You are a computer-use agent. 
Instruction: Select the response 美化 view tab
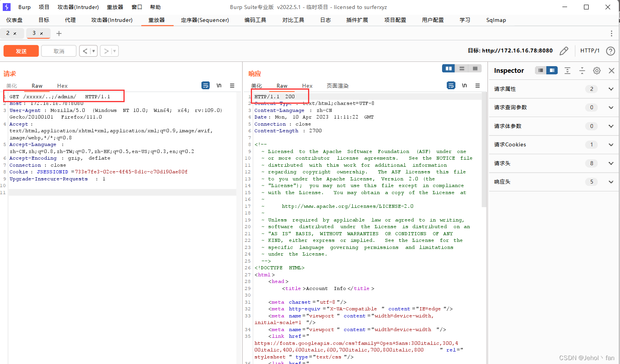(257, 86)
